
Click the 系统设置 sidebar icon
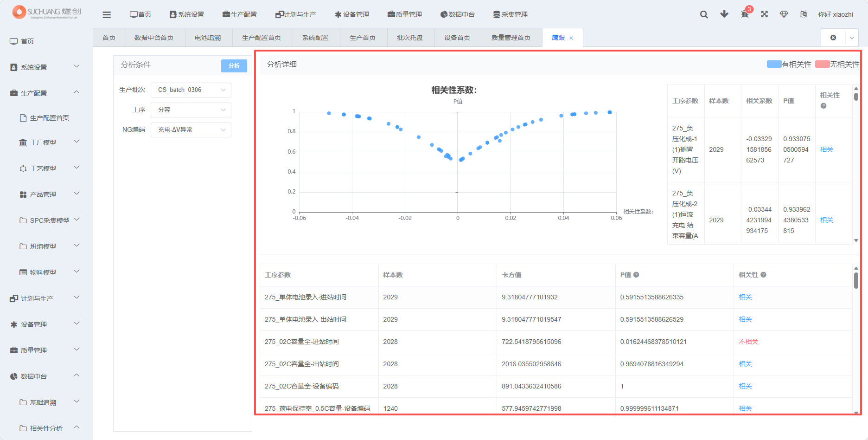coord(14,67)
